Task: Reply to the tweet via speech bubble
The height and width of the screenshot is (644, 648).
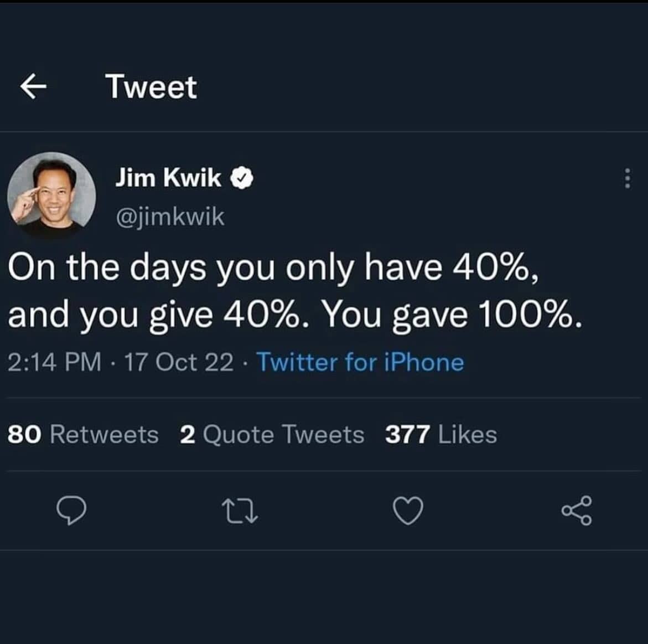Action: (72, 510)
